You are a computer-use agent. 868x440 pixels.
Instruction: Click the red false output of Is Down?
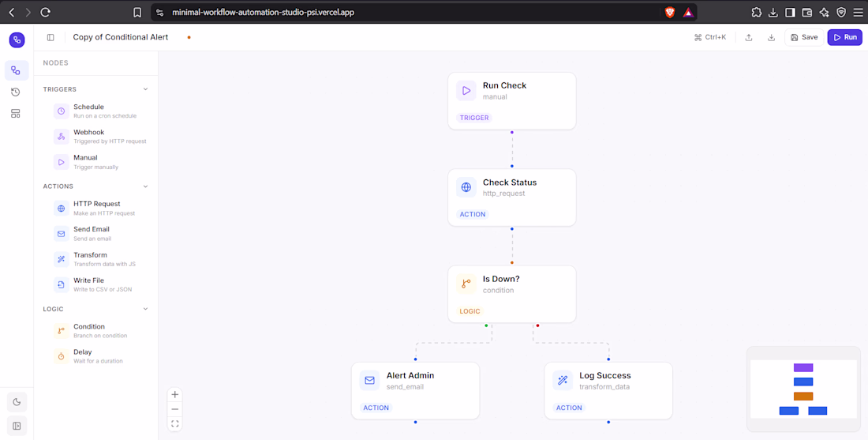537,325
